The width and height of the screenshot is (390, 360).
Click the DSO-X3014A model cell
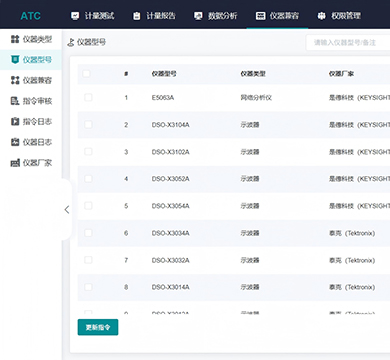pos(170,287)
